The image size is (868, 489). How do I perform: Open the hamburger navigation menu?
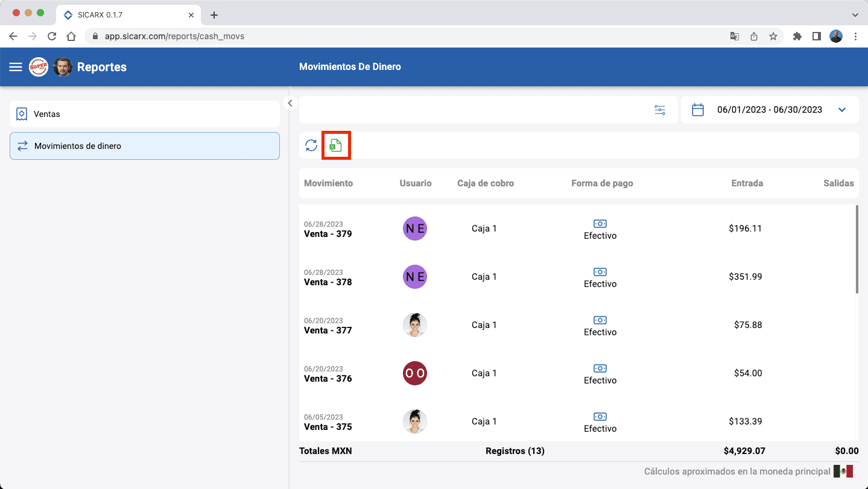tap(16, 67)
